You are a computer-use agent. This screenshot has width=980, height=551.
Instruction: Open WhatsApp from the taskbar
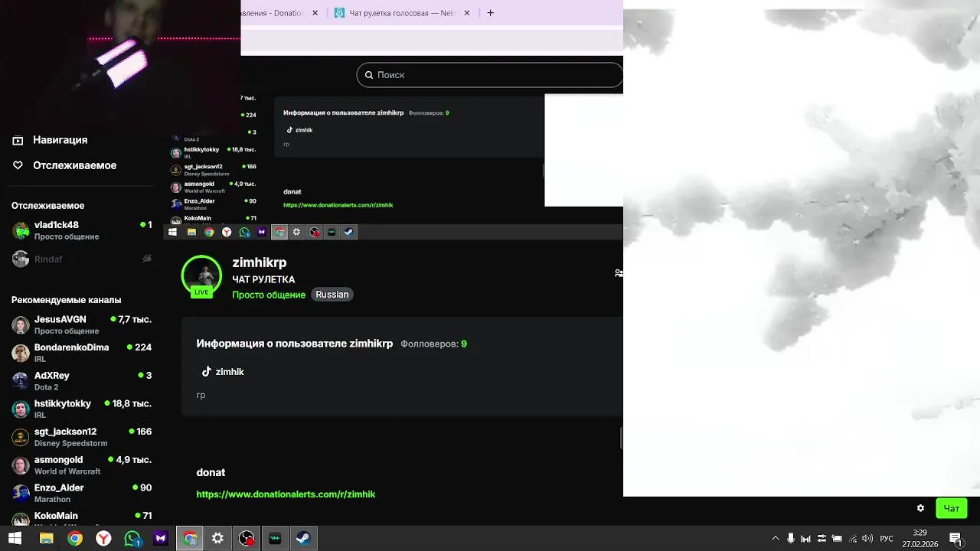pyautogui.click(x=132, y=539)
